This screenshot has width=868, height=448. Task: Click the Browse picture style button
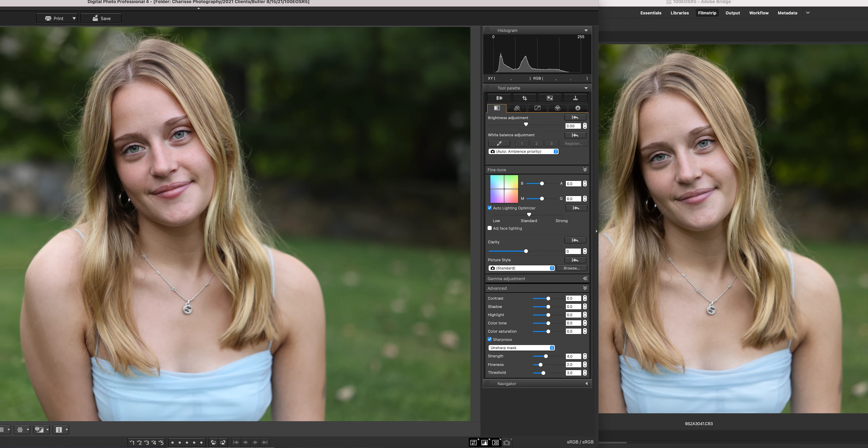571,268
